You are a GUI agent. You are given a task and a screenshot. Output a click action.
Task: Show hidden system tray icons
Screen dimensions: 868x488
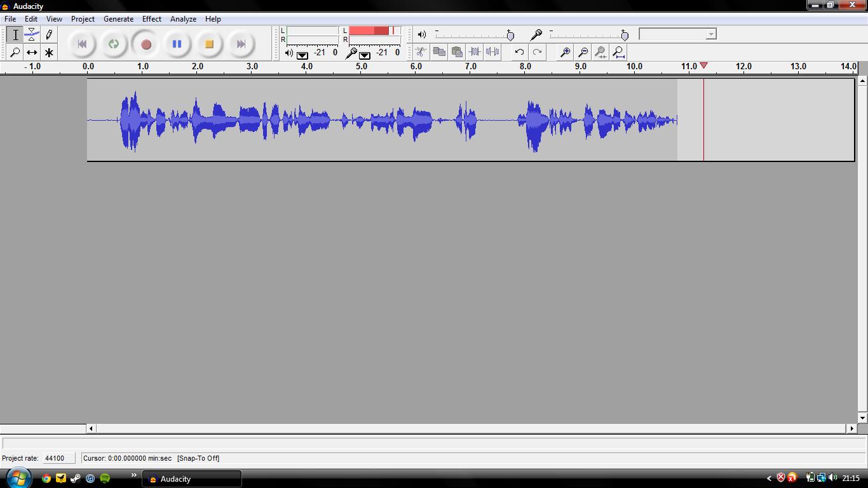point(769,478)
